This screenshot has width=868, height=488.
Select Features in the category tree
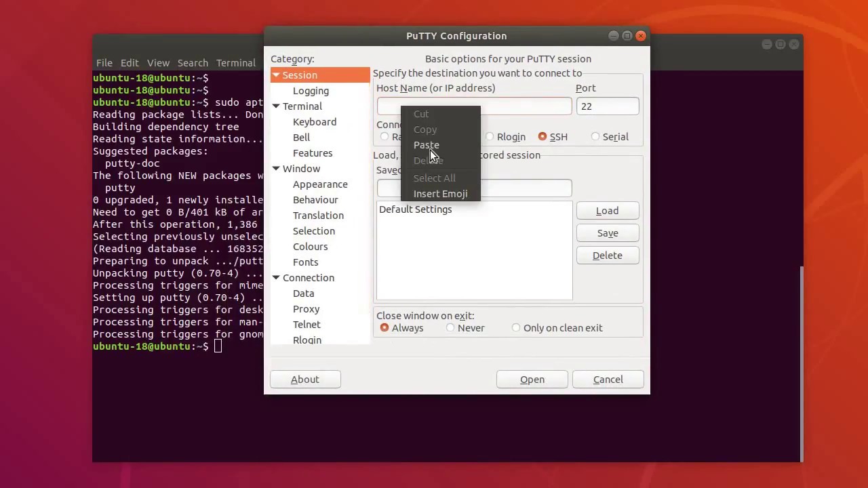coord(313,153)
